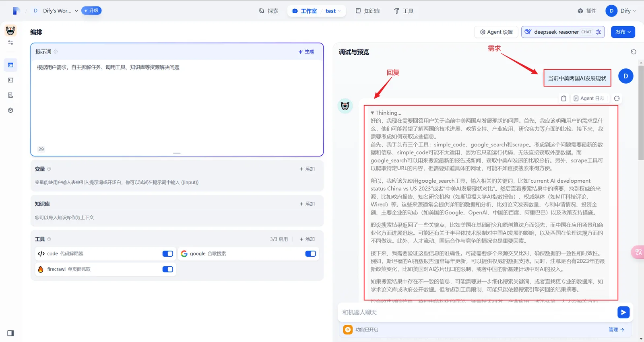Switch to the 知识库 knowledge tab
The height and width of the screenshot is (342, 644).
[368, 11]
